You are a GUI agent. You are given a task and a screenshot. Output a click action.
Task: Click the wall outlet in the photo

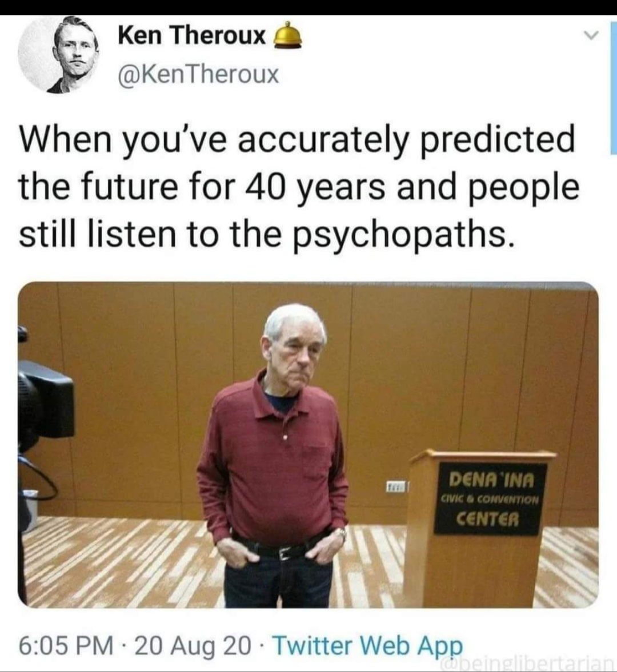point(396,486)
